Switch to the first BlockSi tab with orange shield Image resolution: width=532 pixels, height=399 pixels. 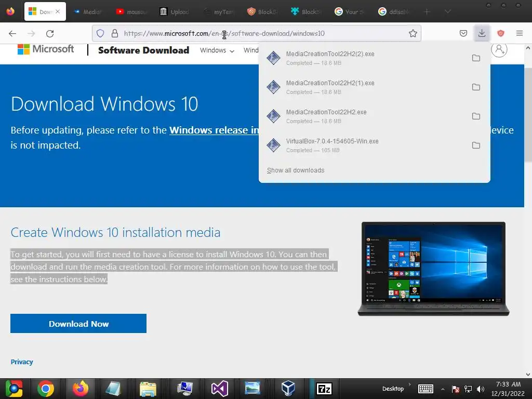(x=262, y=12)
